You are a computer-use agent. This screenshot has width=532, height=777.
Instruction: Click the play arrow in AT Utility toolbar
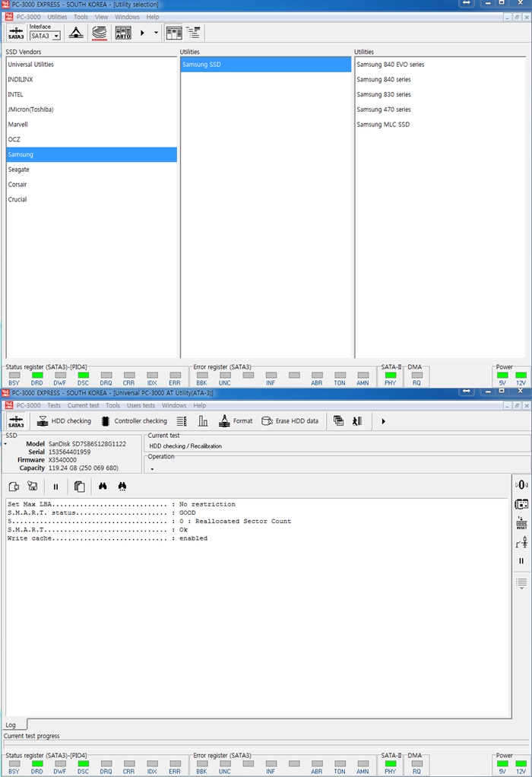click(383, 421)
